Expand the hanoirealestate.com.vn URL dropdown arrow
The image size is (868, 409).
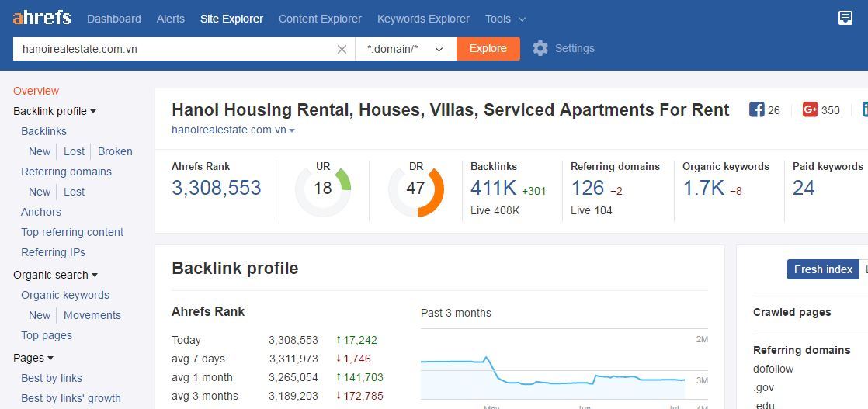(292, 130)
